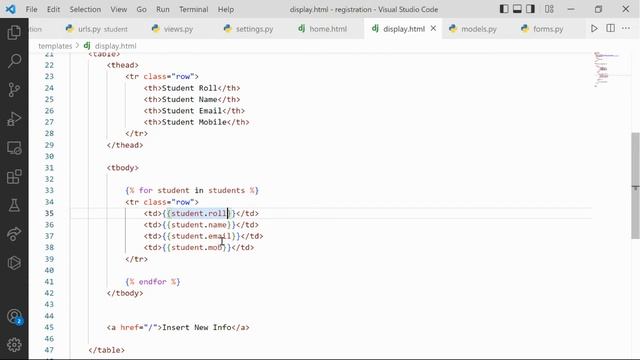
Task: Switch to settings.py tab
Action: [x=249, y=29]
